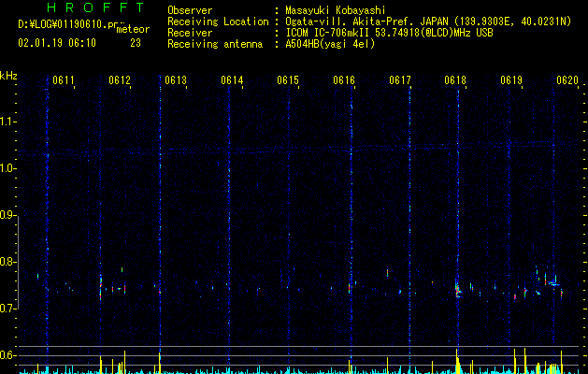The height and width of the screenshot is (374, 588).
Task: Click the 0618 time marker
Action: (455, 80)
